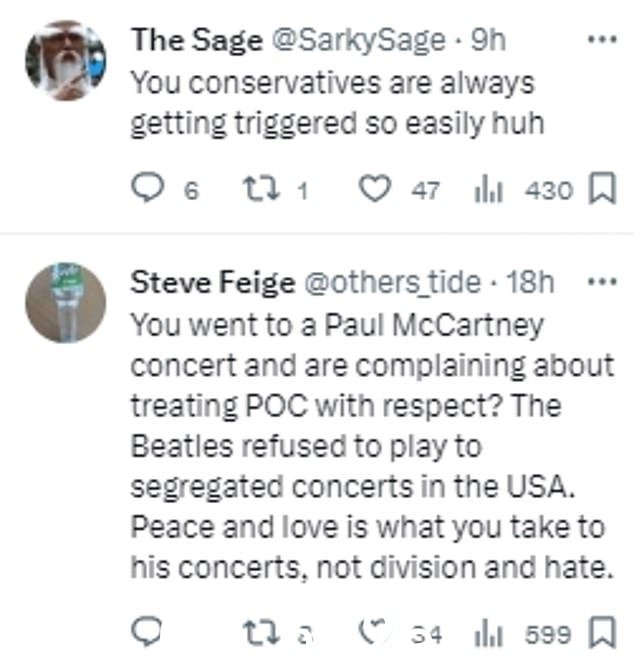Open Steve Feige's profile picture
This screenshot has width=634, height=669.
click(66, 303)
